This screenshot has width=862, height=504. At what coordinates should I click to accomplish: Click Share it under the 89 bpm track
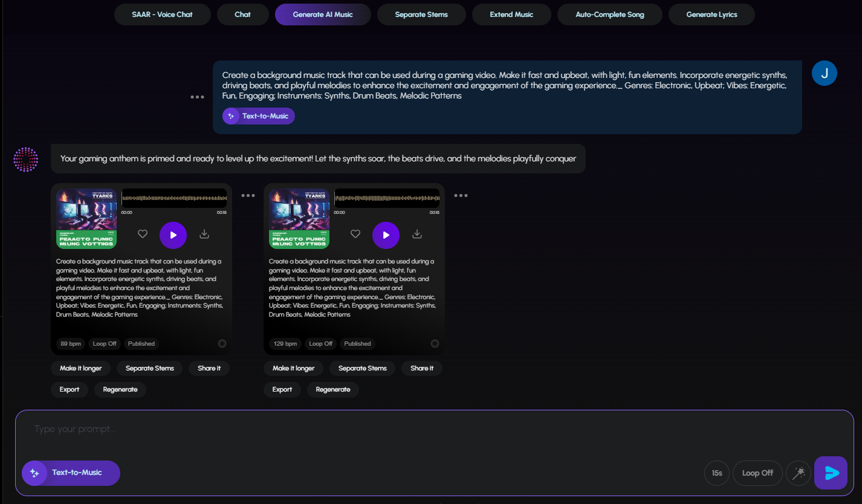coord(209,369)
